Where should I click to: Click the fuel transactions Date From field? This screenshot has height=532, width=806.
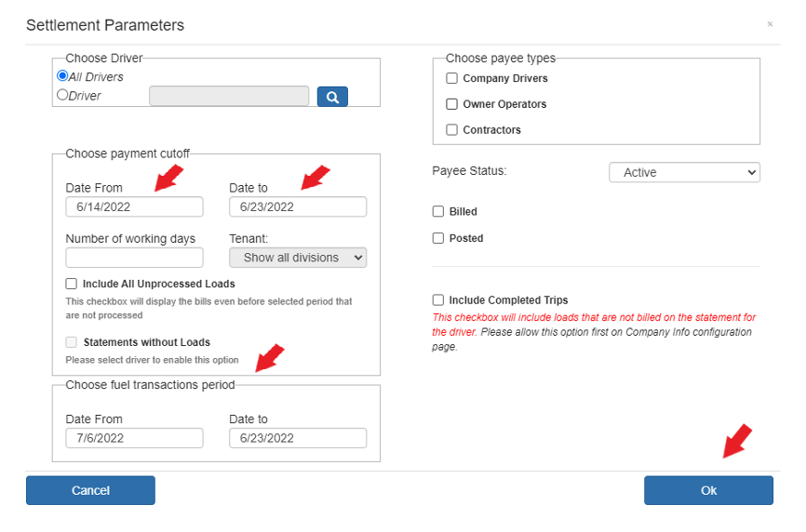[134, 438]
